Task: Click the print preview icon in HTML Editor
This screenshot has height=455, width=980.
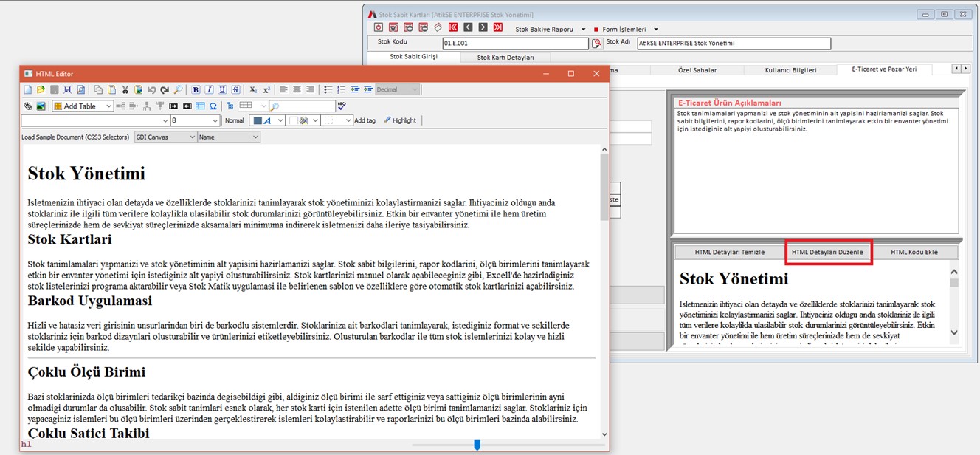Action: (81, 89)
